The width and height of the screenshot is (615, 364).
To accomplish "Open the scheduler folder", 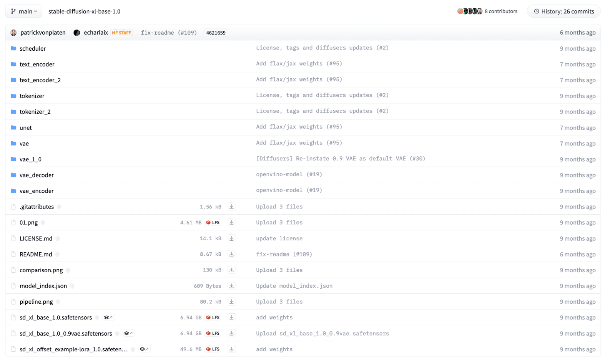I will coord(33,48).
